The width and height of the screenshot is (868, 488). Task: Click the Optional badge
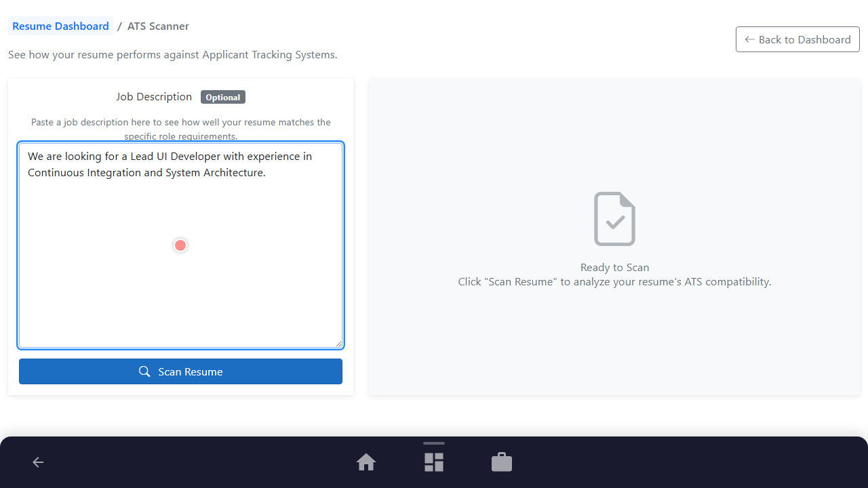pos(223,97)
